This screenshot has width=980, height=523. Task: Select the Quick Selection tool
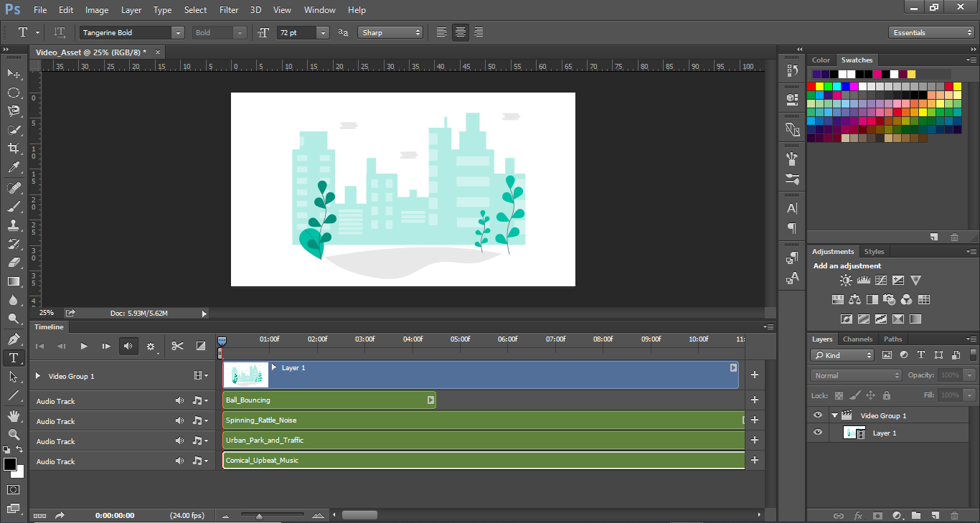point(13,130)
